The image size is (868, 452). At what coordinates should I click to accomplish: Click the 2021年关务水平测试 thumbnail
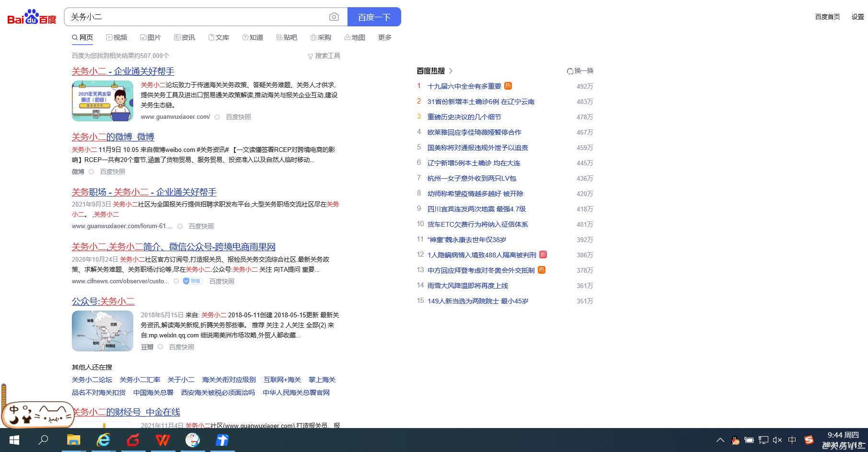click(103, 101)
